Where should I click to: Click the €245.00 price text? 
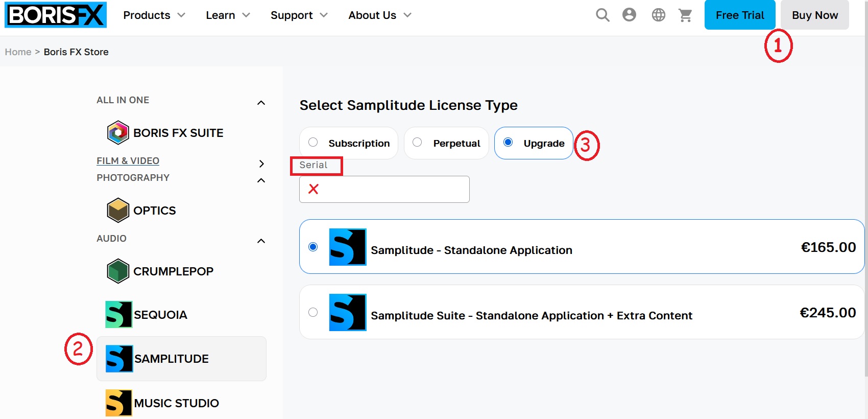[828, 313]
